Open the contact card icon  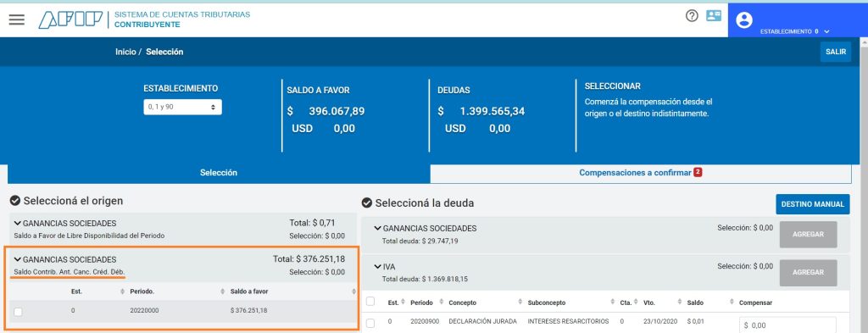pos(714,15)
